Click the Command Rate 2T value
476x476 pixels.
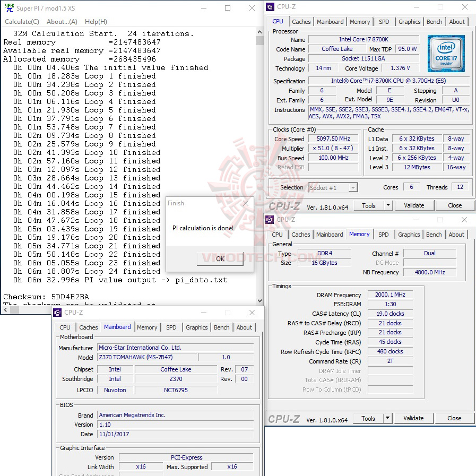[x=390, y=361]
